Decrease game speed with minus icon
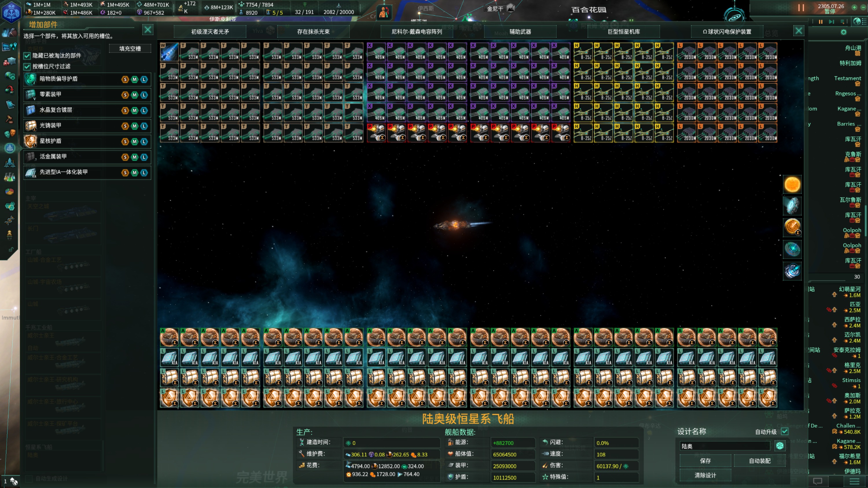This screenshot has width=868, height=488. pyautogui.click(x=864, y=7)
